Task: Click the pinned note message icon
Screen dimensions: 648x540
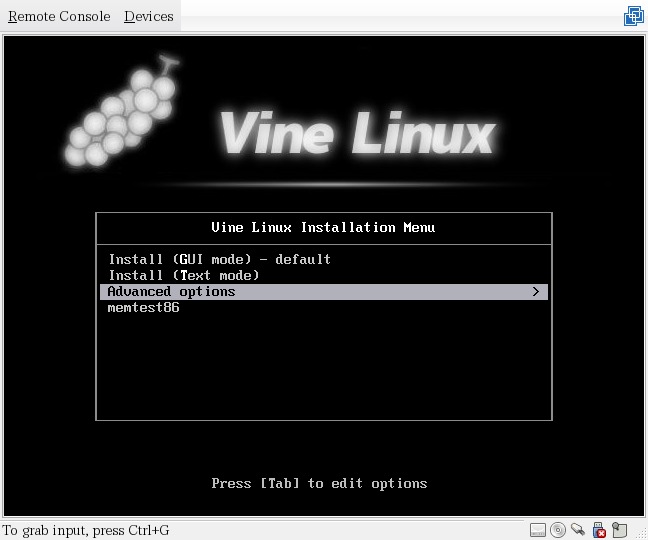Action: pos(619,530)
